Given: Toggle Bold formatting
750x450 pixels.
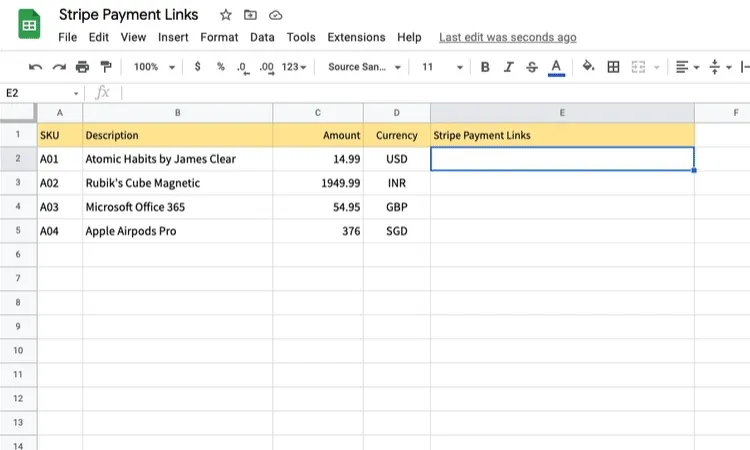Looking at the screenshot, I should tap(485, 67).
